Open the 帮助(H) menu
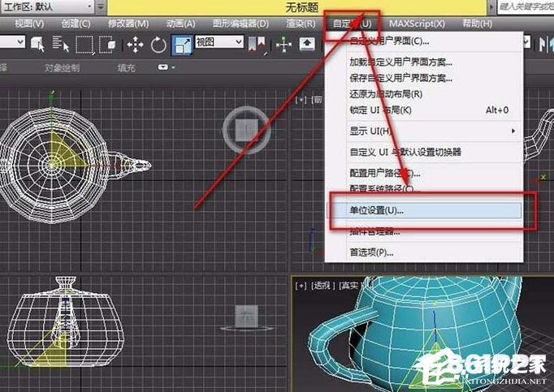This screenshot has height=392, width=554. [x=478, y=24]
